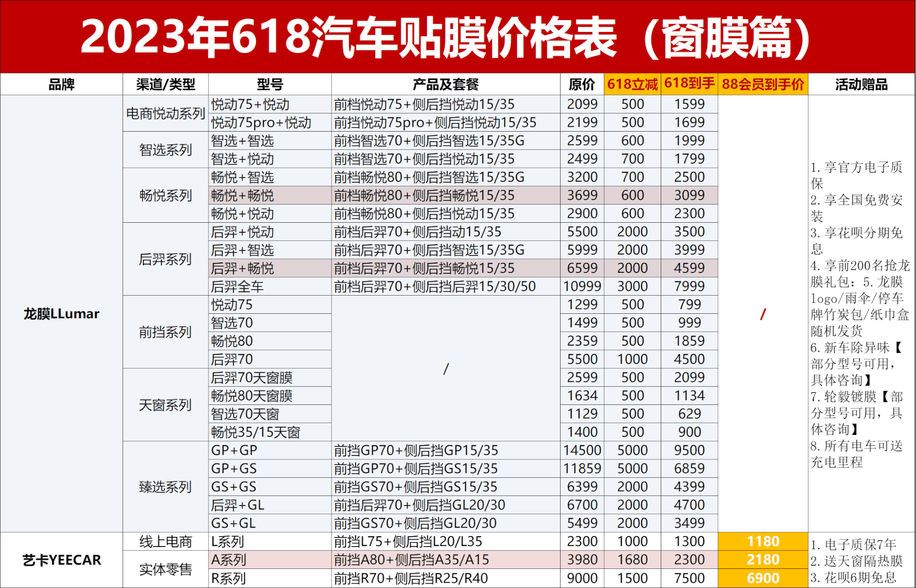The width and height of the screenshot is (916, 588).
Task: Select the 龙膜LLumar brand cell
Action: click(x=62, y=314)
